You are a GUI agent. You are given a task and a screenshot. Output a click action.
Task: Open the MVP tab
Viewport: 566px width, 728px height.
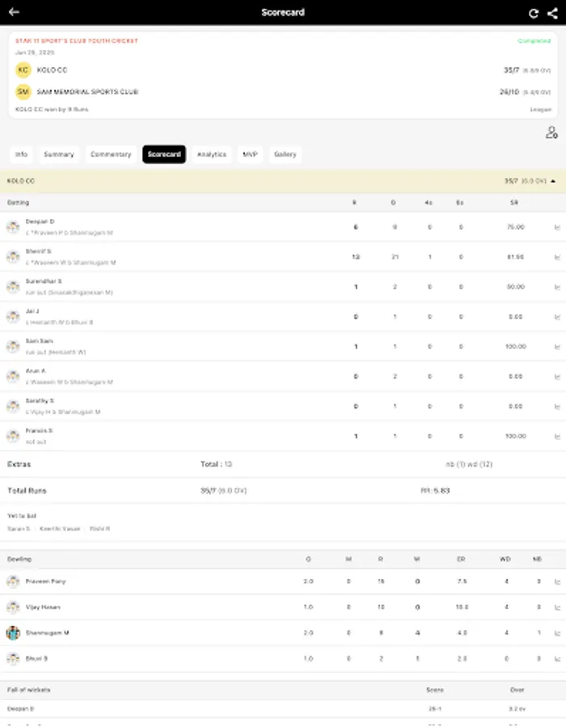[x=249, y=154]
